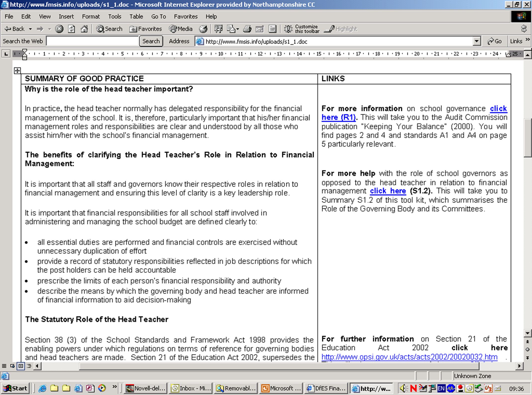The image size is (532, 395).
Task: Click Customize this toolbar
Action: pyautogui.click(x=302, y=29)
